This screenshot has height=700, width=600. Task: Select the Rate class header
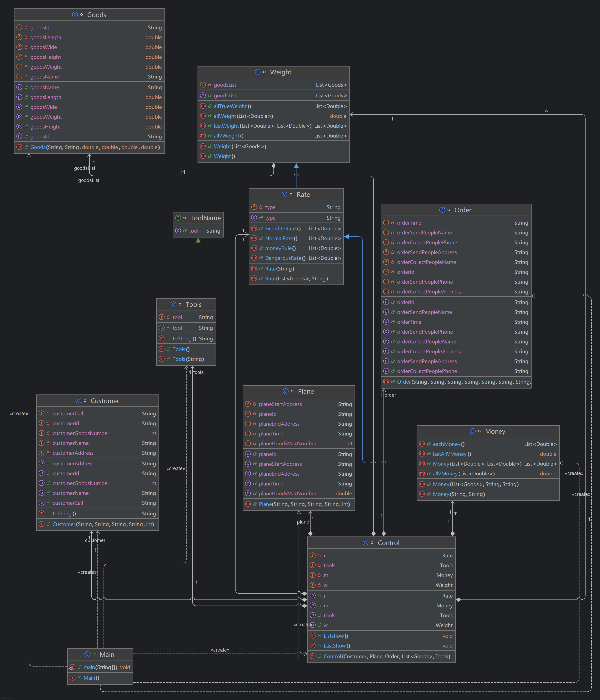coord(303,194)
